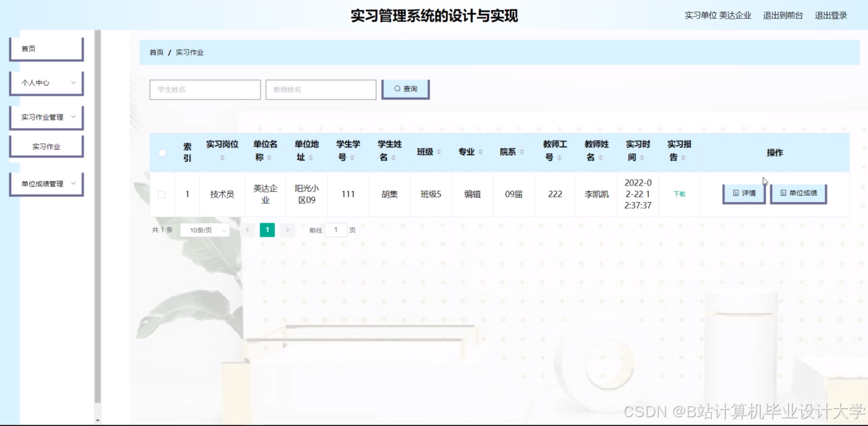Click 共 1 条 total count text

click(x=162, y=230)
